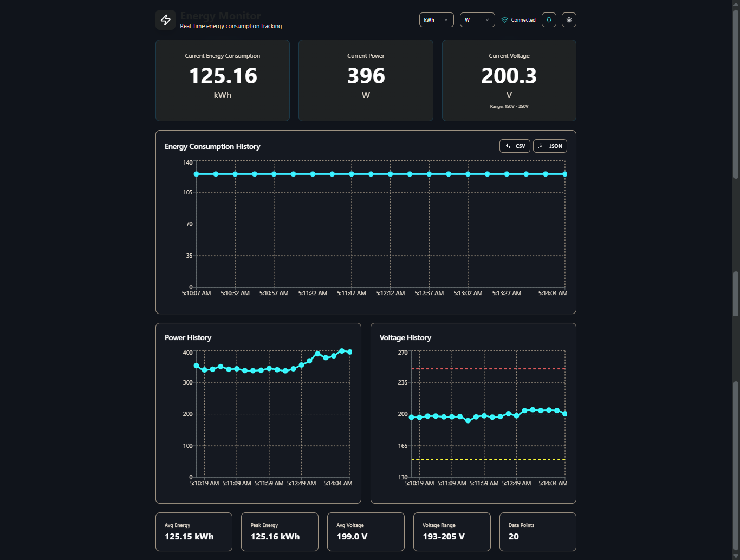Click the lightning bolt Energy Monitor logo

coord(165,20)
